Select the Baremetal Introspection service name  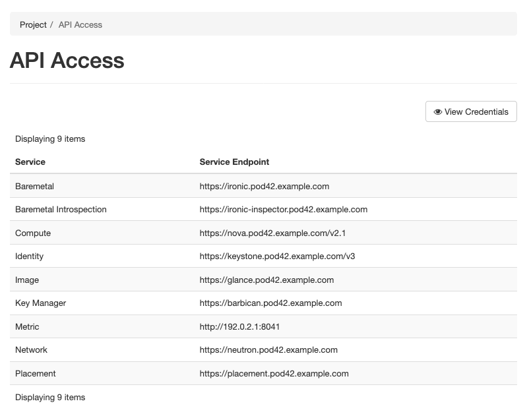point(61,209)
